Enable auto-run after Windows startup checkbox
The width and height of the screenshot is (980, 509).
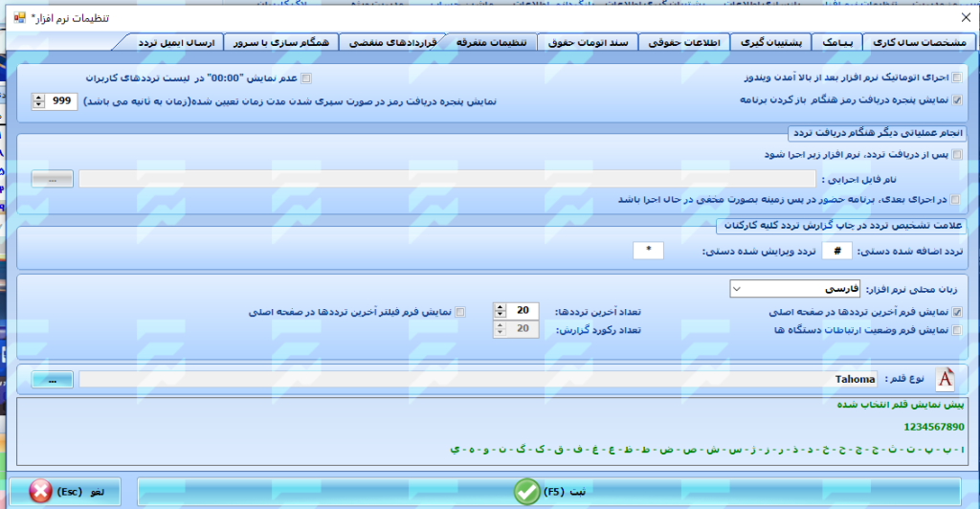pyautogui.click(x=958, y=78)
